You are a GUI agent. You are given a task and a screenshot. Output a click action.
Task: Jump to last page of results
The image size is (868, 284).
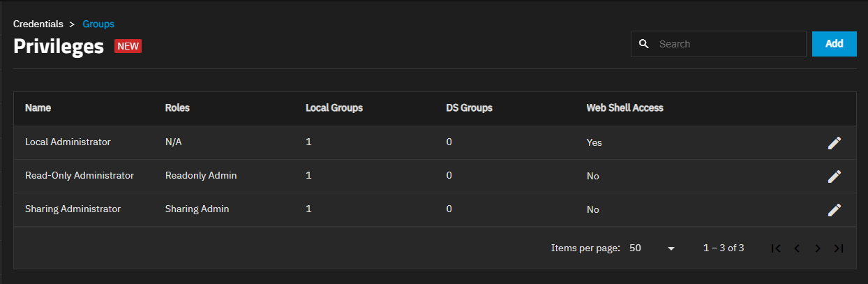coord(839,248)
